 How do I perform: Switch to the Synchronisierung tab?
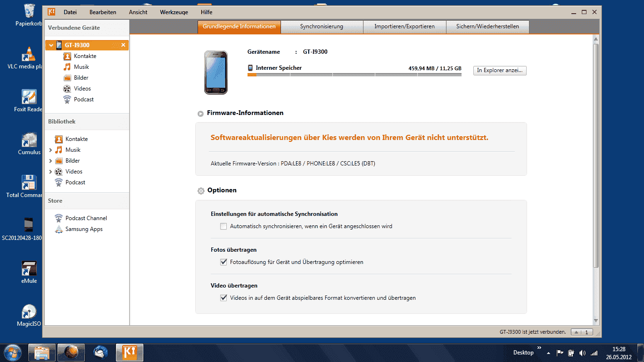[x=322, y=27]
